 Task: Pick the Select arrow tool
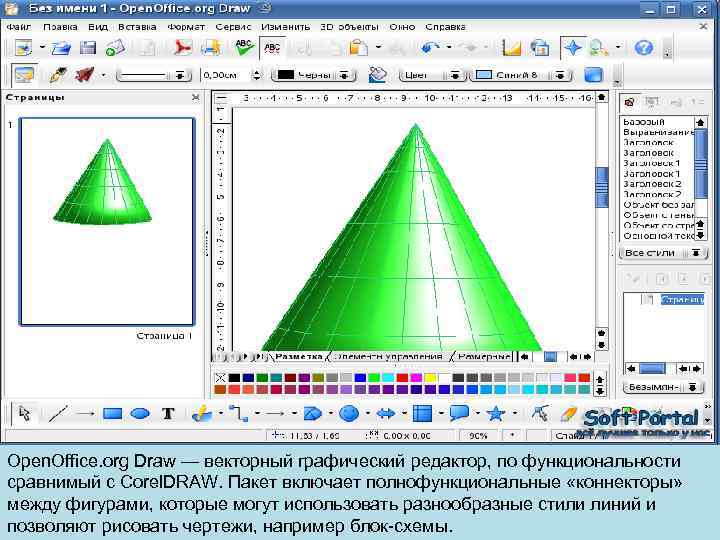coord(24,414)
